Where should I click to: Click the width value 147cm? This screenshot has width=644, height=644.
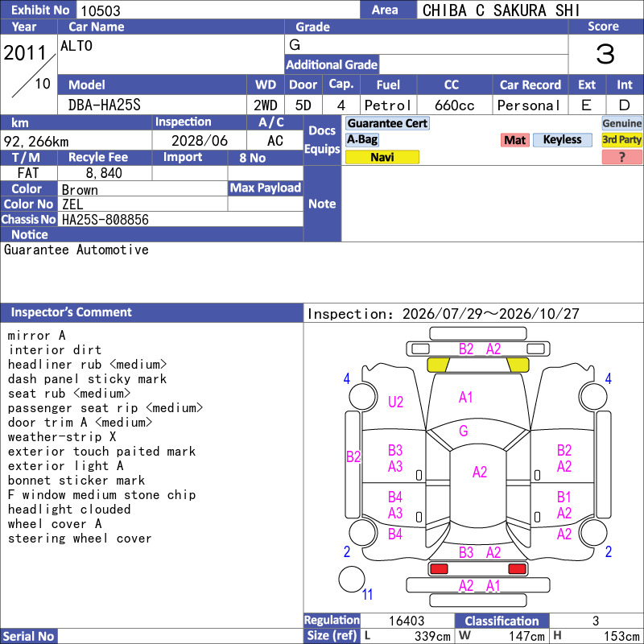tap(527, 636)
